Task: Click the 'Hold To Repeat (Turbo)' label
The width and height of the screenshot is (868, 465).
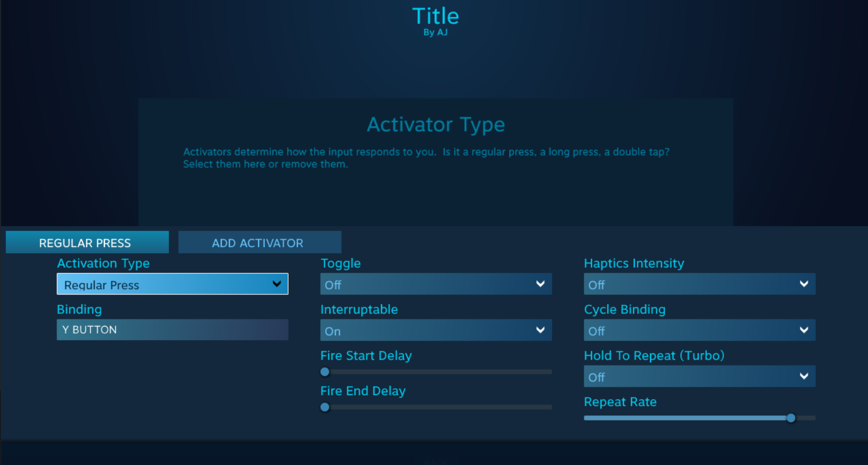Action: click(x=654, y=356)
